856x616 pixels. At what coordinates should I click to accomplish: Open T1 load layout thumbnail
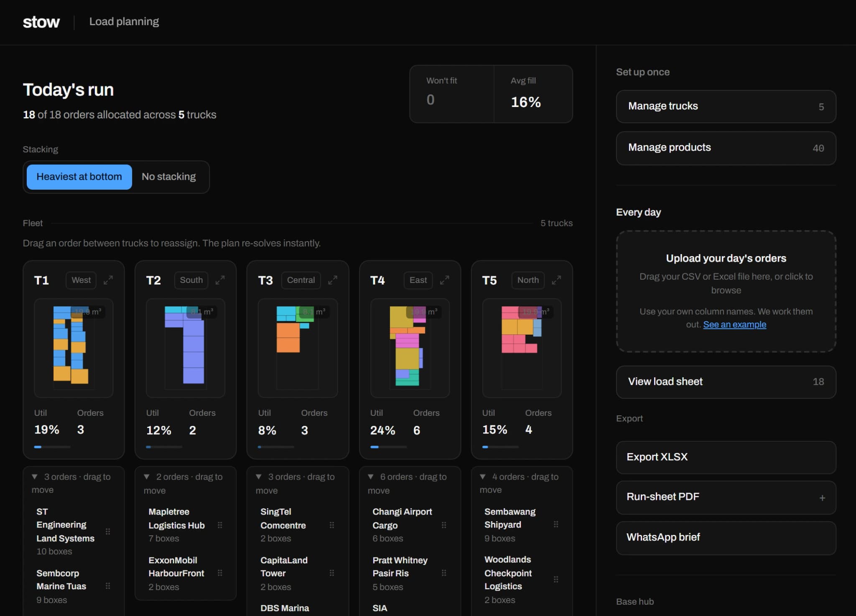(x=74, y=348)
